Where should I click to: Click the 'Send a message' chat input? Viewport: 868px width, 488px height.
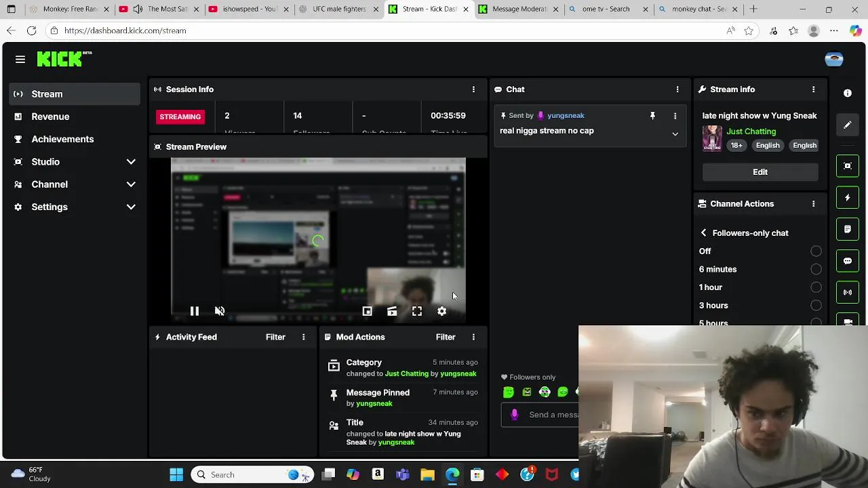coord(553,415)
